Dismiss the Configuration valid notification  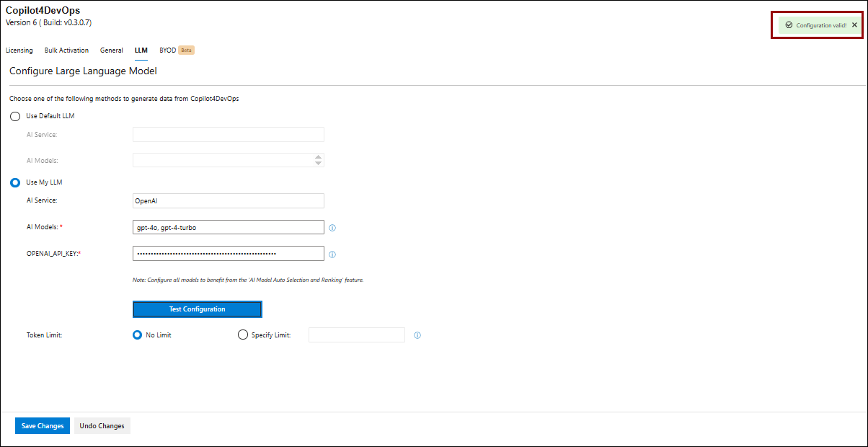(x=854, y=25)
